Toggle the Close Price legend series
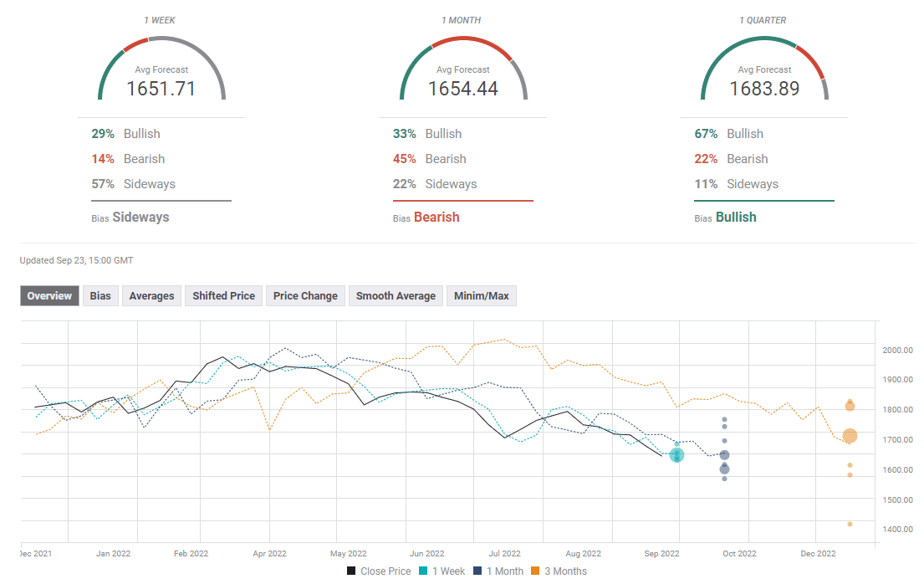The image size is (924, 584). click(x=379, y=571)
